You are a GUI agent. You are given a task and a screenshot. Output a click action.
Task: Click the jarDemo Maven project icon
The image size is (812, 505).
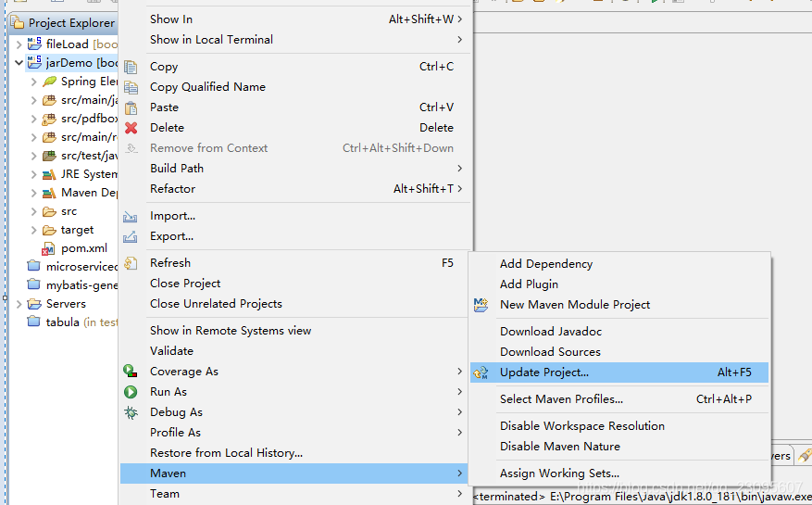tap(34, 62)
